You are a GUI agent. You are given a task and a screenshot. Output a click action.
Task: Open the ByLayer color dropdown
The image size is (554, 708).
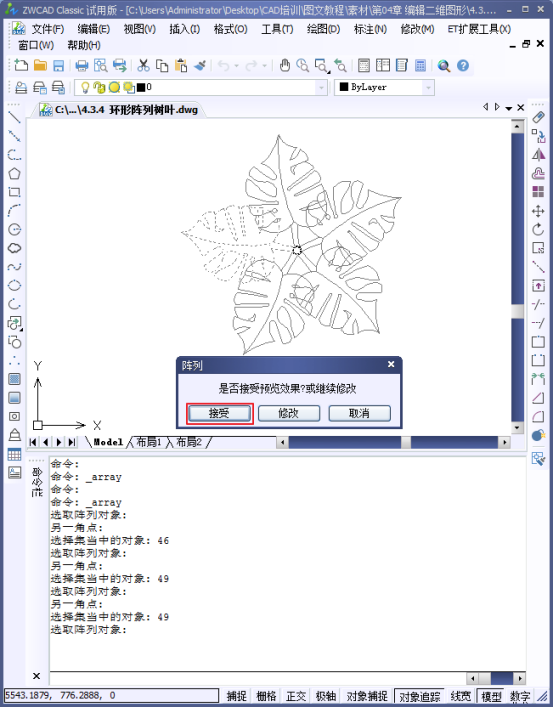coord(428,87)
